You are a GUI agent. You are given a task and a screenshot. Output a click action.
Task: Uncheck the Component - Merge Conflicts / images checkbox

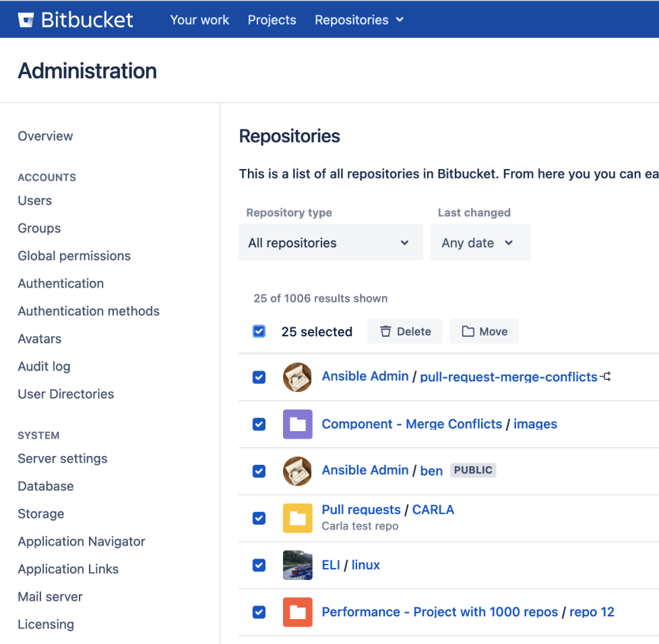(x=259, y=424)
